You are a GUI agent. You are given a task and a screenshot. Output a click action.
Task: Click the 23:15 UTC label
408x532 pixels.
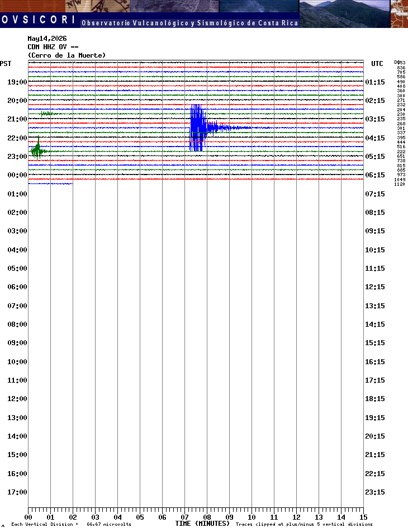pos(375,492)
